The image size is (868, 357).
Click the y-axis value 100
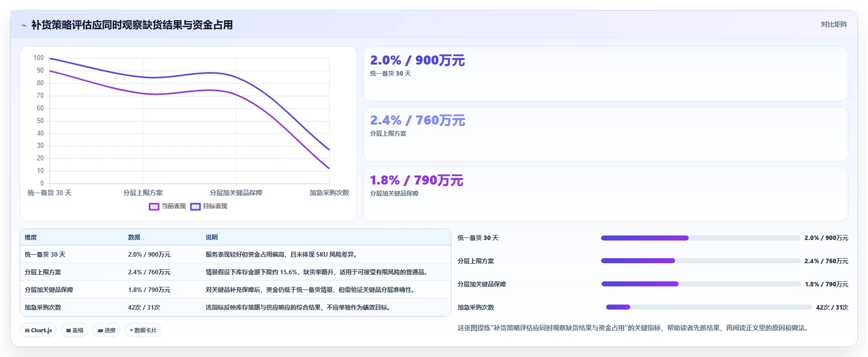(x=39, y=58)
